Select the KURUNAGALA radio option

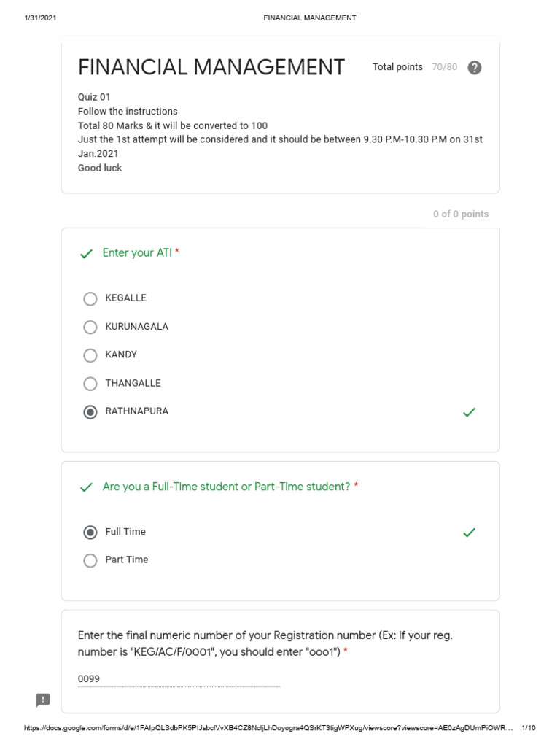pyautogui.click(x=90, y=327)
